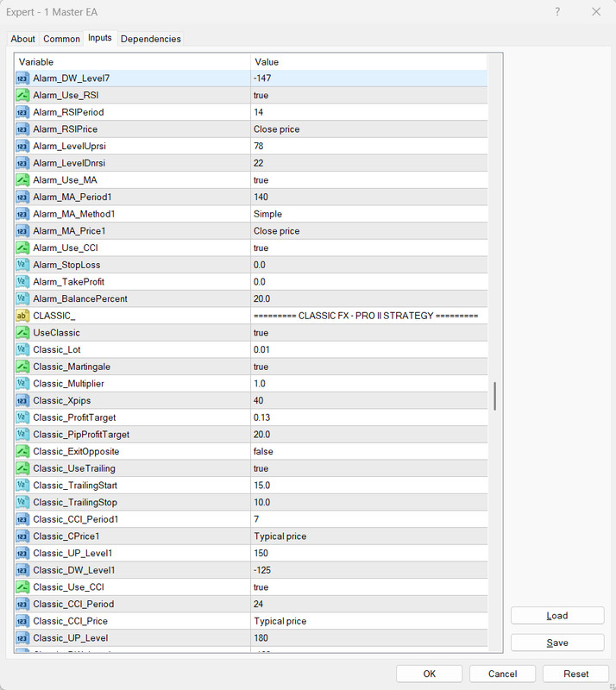
Task: Click the icon beside Alarm_MA_Period1
Action: click(22, 197)
